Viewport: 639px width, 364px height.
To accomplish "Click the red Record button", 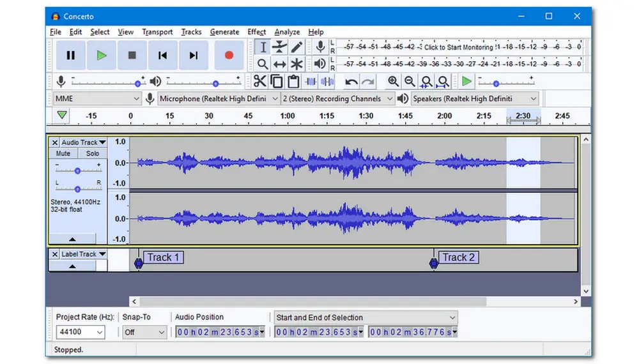I will pyautogui.click(x=229, y=56).
